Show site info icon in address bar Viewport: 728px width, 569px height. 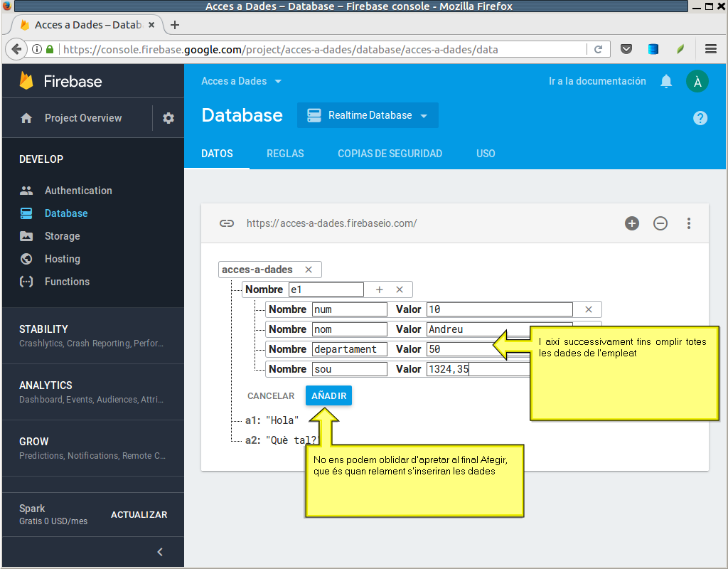coord(37,49)
